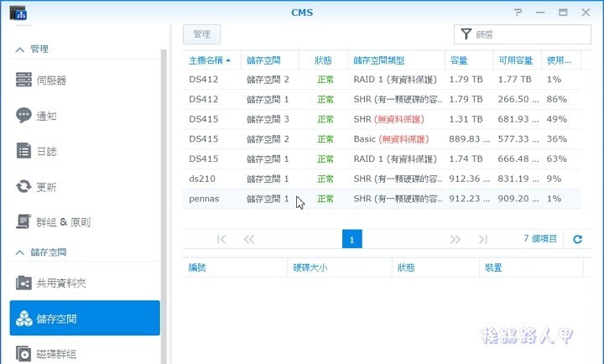Open the 共用資料夾 shared folder icon

(x=23, y=283)
